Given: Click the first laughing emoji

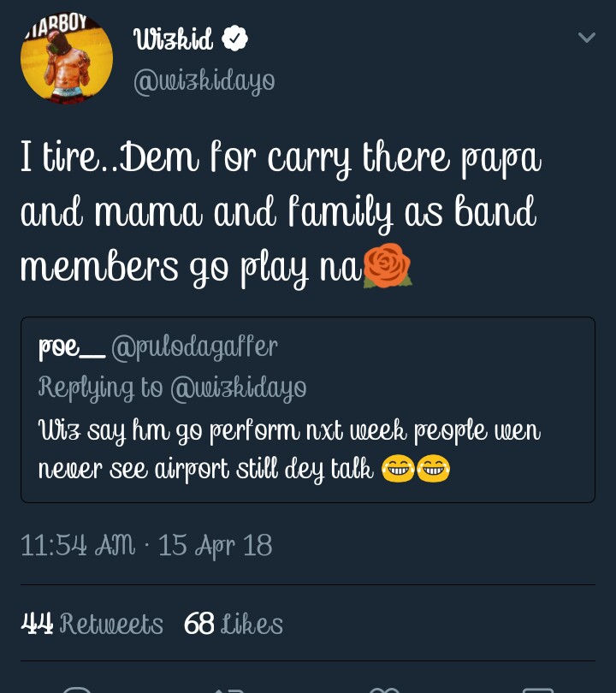Looking at the screenshot, I should tap(398, 468).
